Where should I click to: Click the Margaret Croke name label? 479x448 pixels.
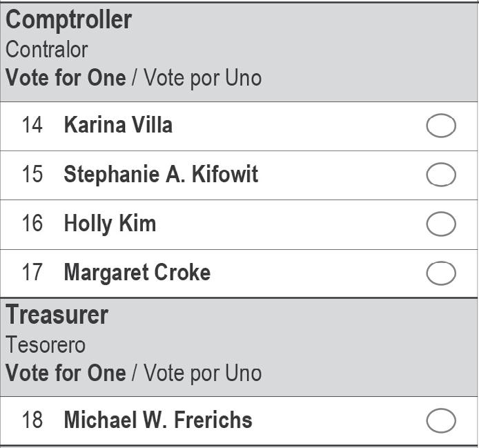[x=137, y=273]
